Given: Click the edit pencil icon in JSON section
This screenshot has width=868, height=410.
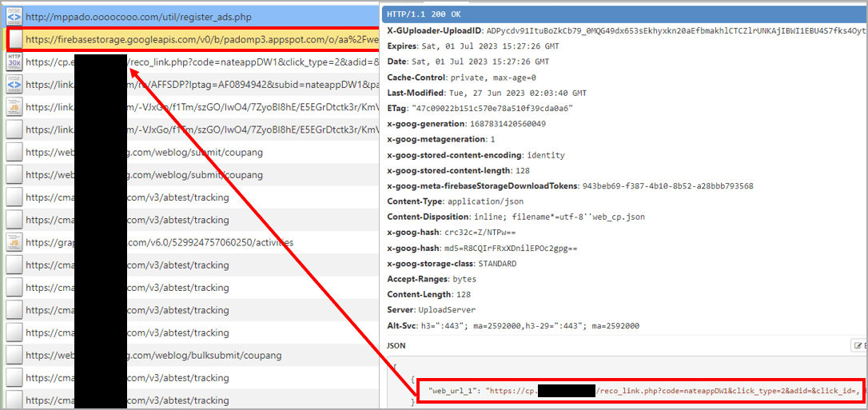Looking at the screenshot, I should tap(858, 345).
